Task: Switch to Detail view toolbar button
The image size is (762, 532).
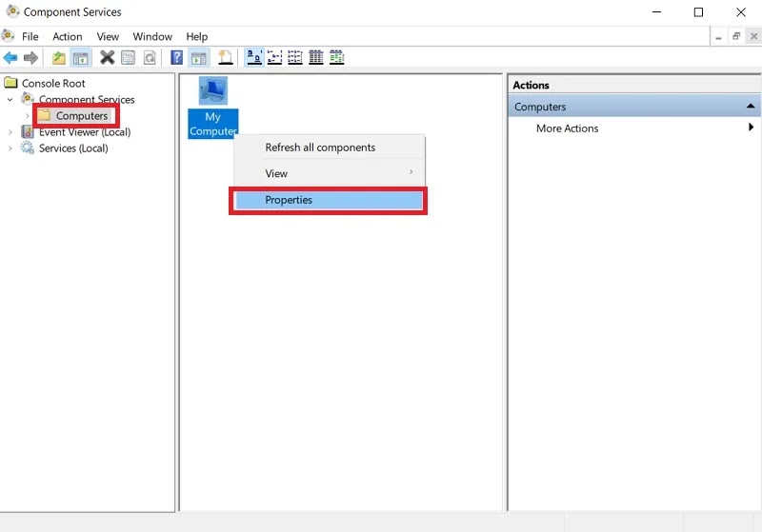Action: click(x=316, y=57)
